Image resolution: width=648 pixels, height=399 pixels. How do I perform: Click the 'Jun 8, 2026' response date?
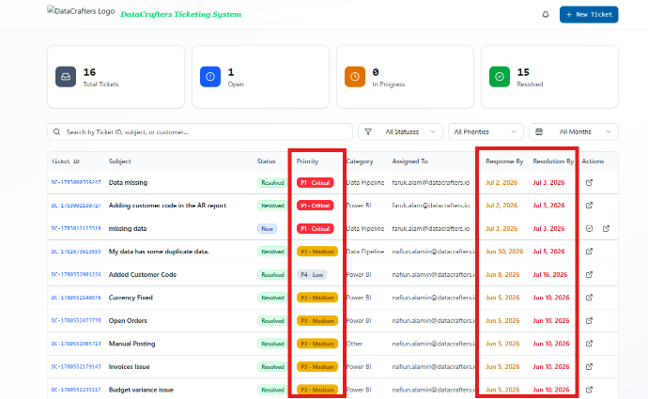[x=503, y=275]
